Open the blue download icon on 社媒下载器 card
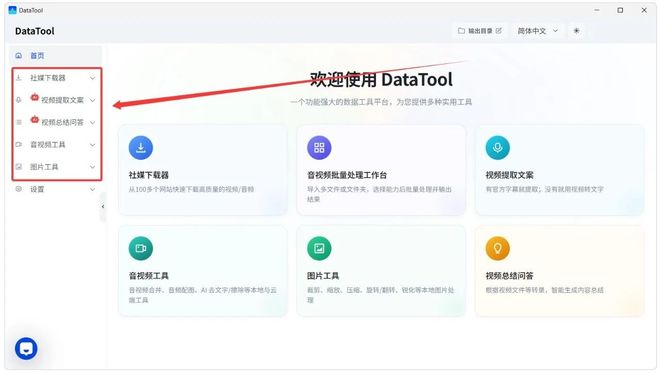 point(141,147)
